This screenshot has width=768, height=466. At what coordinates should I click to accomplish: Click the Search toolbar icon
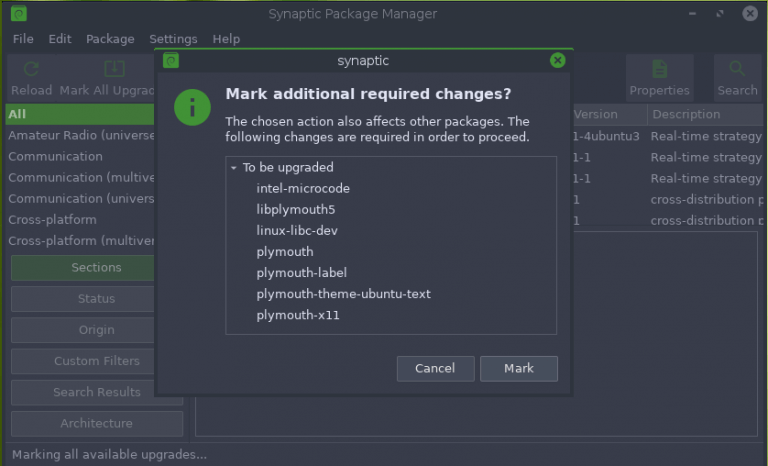pos(737,69)
